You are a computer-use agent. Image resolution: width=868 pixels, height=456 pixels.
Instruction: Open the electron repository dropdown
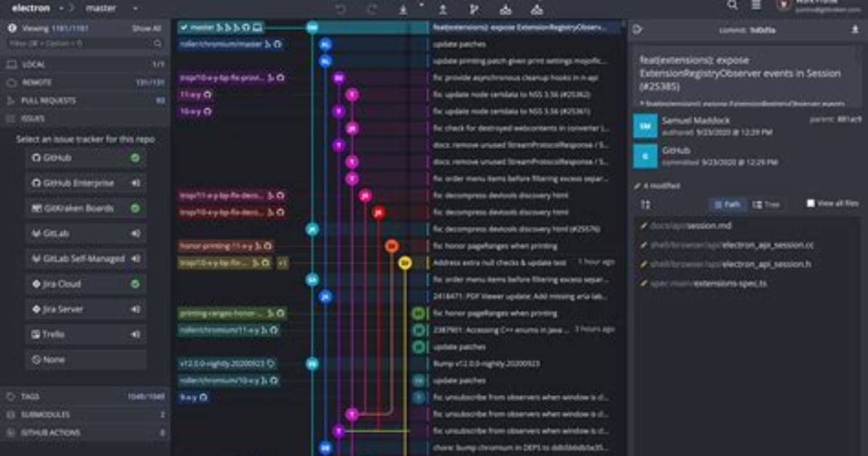(x=61, y=8)
